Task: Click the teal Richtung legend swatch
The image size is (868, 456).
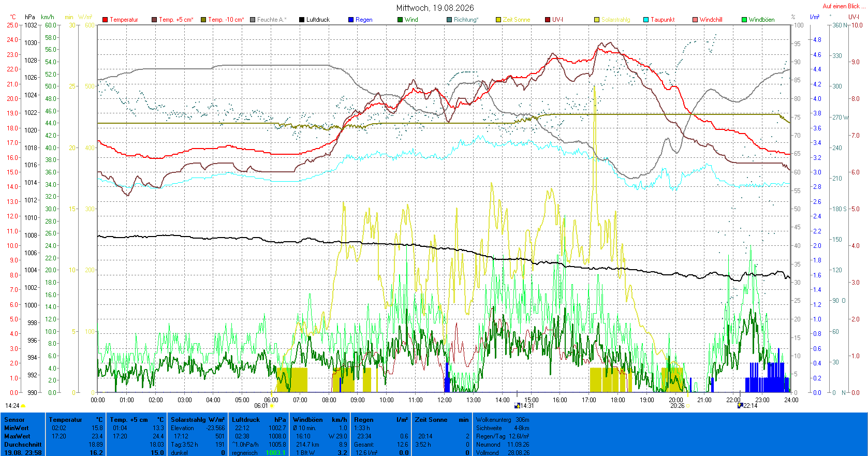Action: point(449,20)
